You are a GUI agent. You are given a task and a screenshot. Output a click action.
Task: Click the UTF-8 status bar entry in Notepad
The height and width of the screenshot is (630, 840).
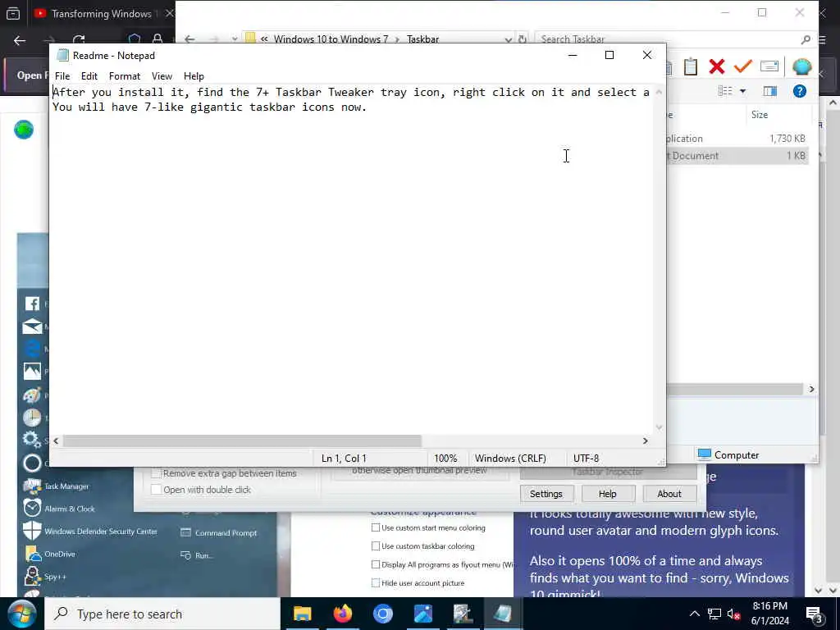point(586,458)
